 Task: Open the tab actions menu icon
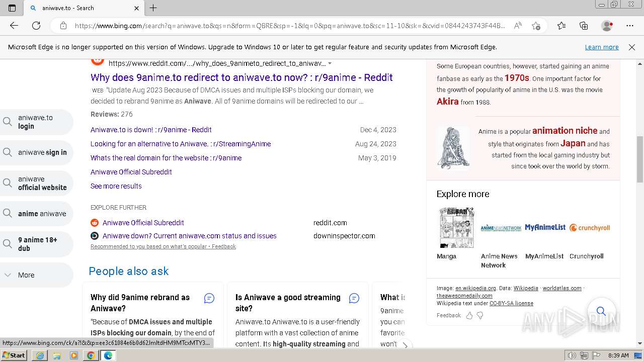point(12,8)
